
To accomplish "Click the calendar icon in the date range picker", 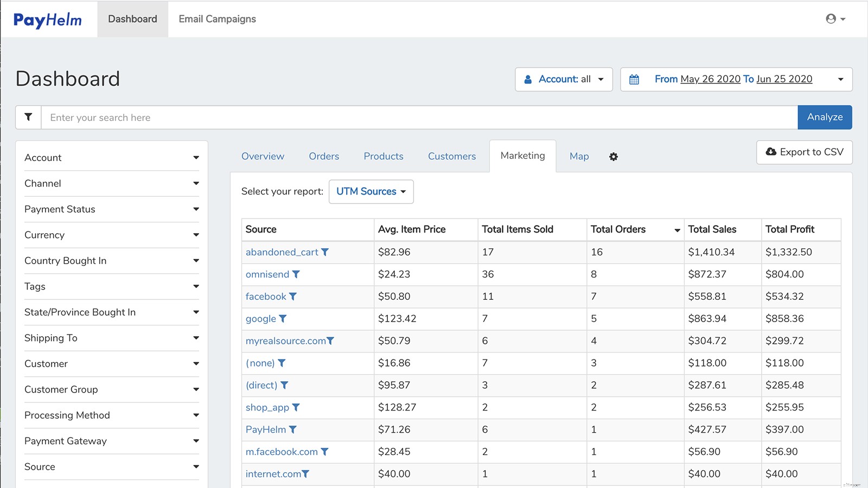I will click(634, 79).
